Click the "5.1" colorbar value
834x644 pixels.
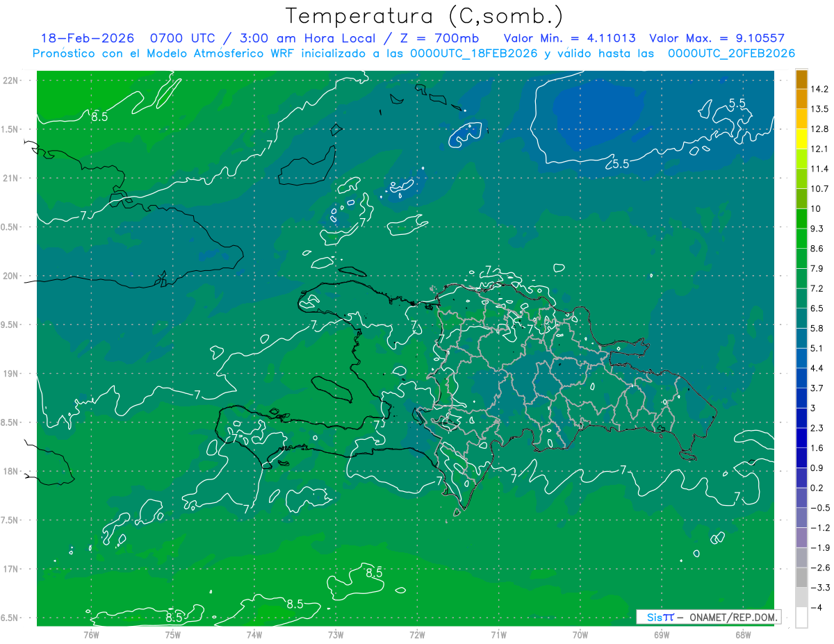(x=818, y=348)
